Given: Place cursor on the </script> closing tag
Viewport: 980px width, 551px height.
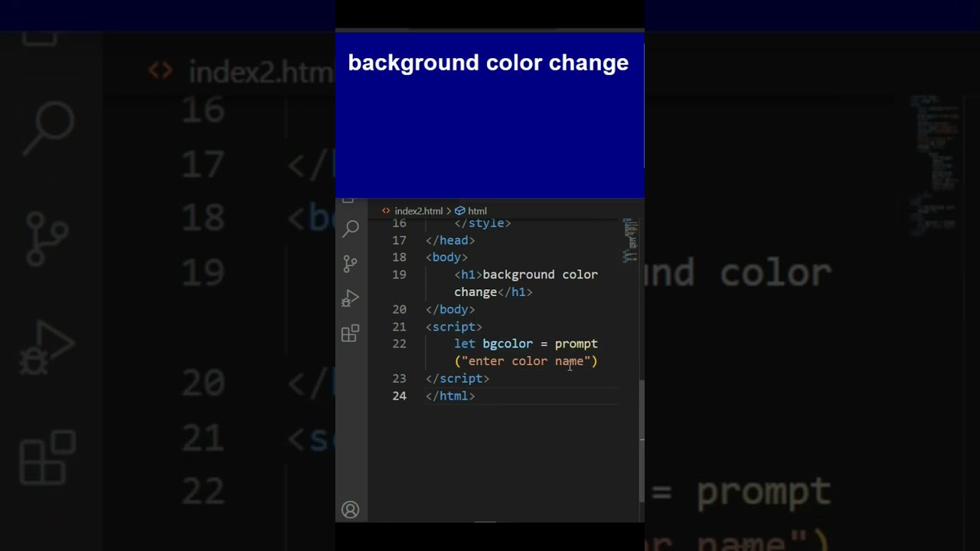Looking at the screenshot, I should [457, 378].
